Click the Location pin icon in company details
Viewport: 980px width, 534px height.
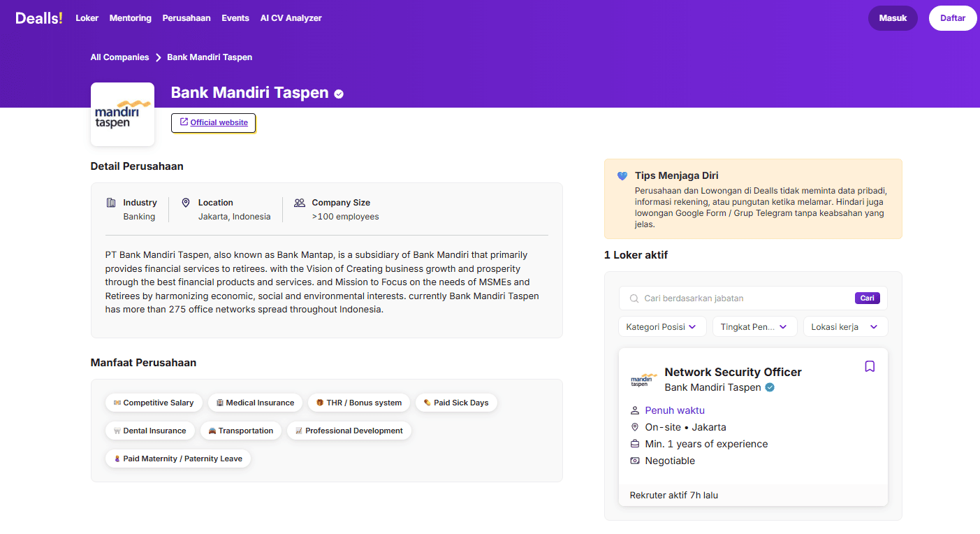[186, 203]
